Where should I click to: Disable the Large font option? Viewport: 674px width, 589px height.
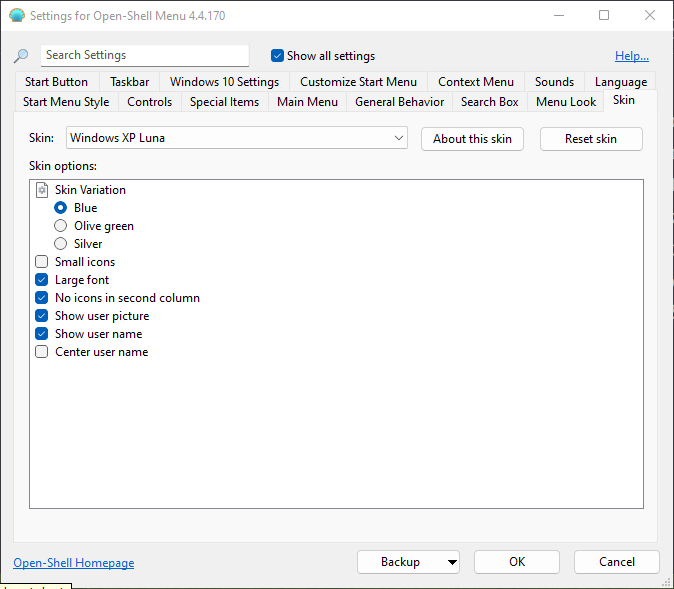(x=42, y=280)
